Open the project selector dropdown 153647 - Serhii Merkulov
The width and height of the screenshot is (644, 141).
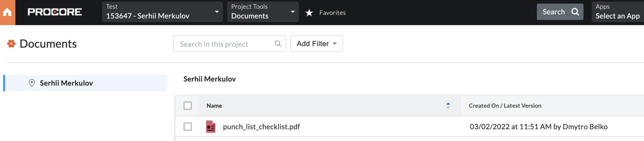162,12
